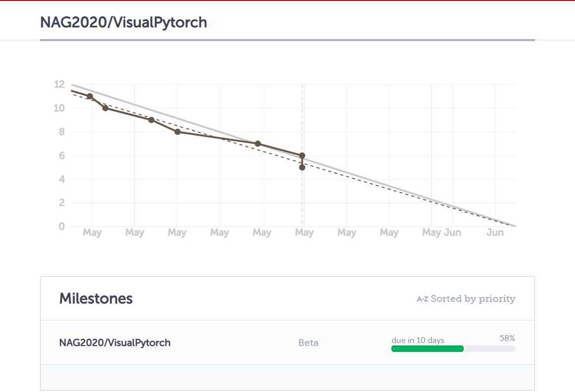Click the burndown data point at value 9
The width and height of the screenshot is (575, 392).
[x=151, y=120]
